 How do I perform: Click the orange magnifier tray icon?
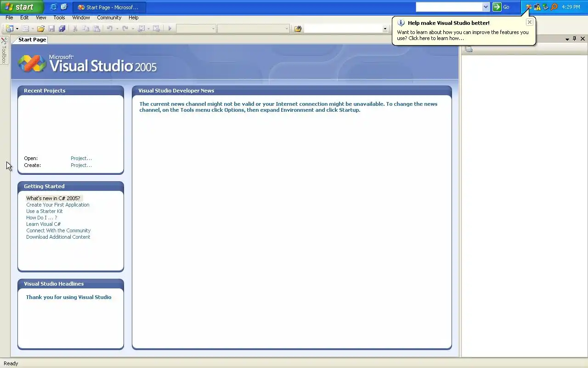click(x=554, y=7)
